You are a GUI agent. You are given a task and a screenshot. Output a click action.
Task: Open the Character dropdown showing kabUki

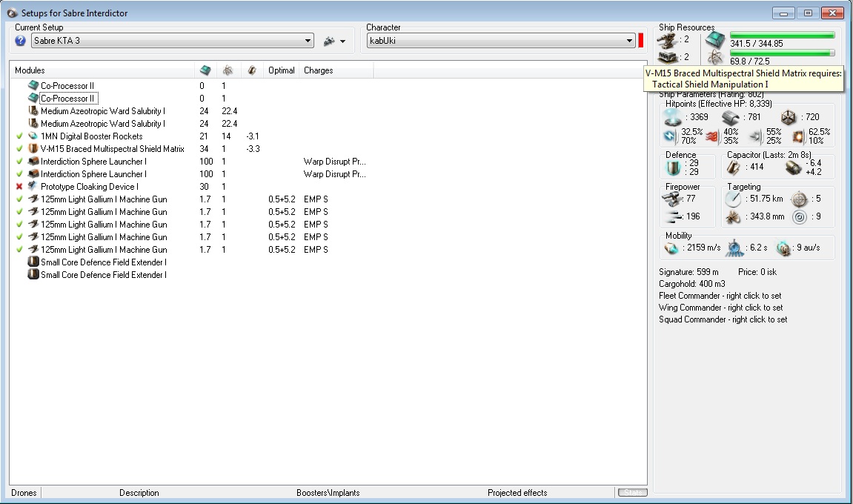[x=501, y=41]
